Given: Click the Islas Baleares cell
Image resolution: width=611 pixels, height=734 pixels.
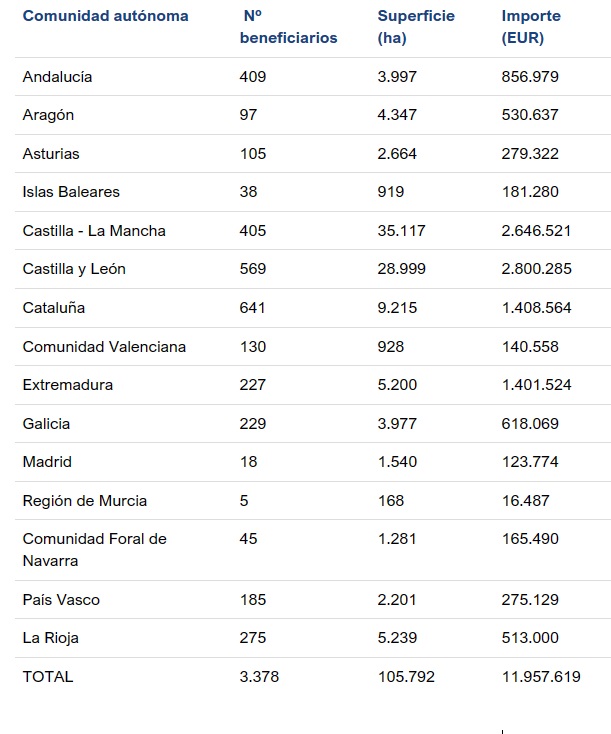Looking at the screenshot, I should [71, 192].
